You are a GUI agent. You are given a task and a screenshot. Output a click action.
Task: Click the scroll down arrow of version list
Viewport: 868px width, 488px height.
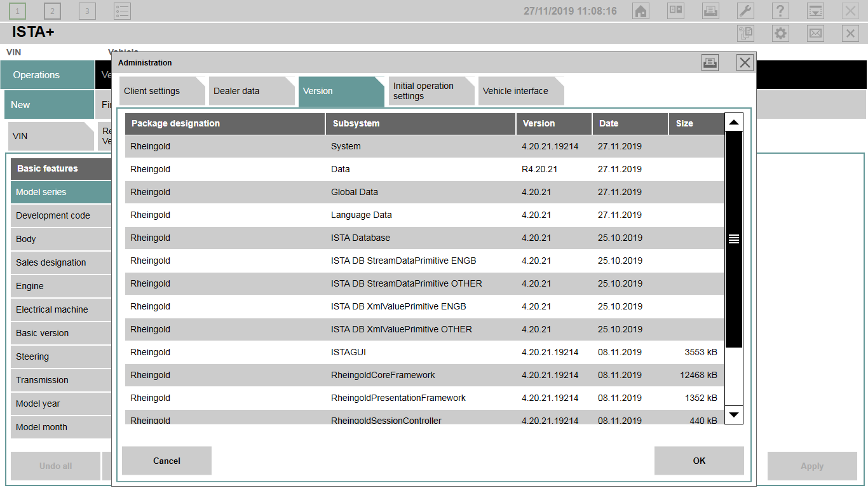click(734, 414)
